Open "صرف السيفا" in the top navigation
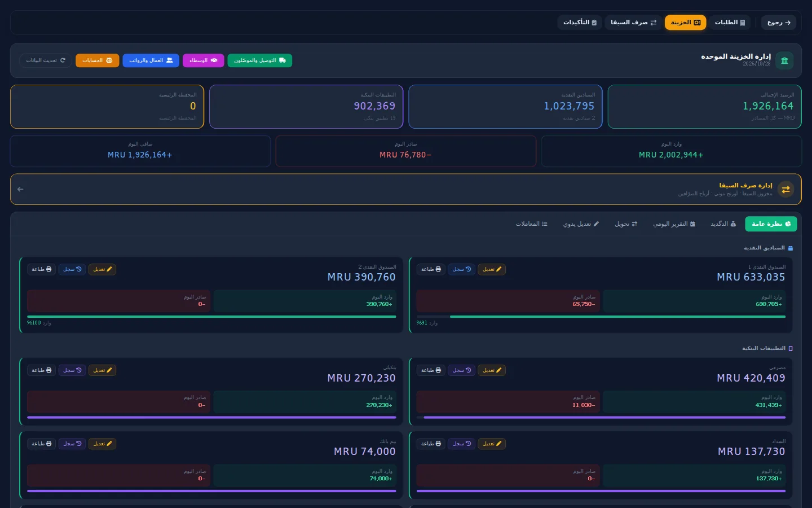The width and height of the screenshot is (812, 508). (x=633, y=23)
